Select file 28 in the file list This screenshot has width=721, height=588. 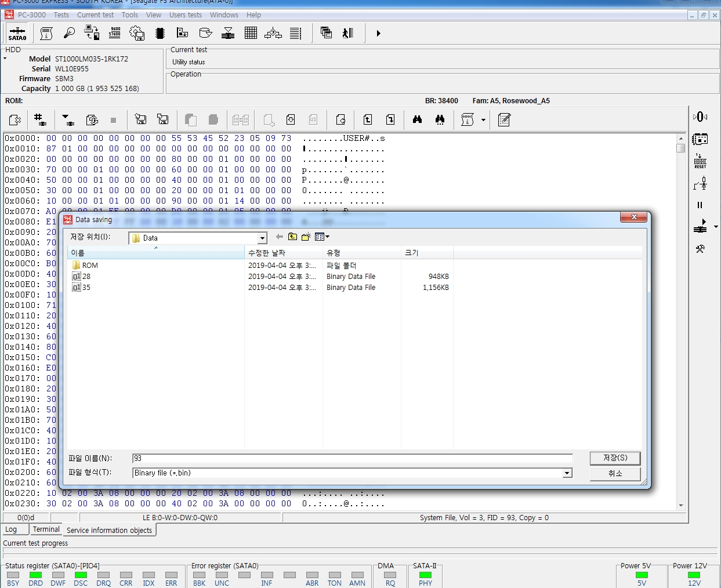86,277
